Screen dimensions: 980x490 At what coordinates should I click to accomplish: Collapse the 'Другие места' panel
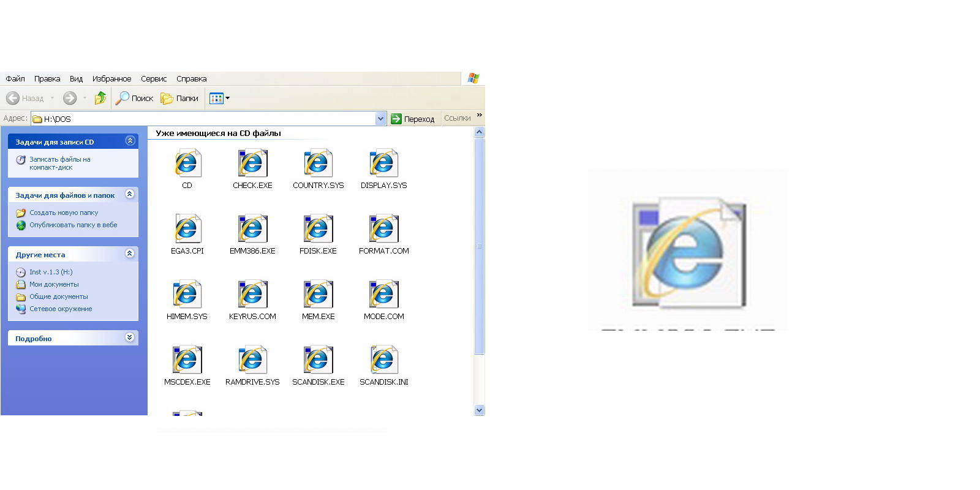coord(130,254)
